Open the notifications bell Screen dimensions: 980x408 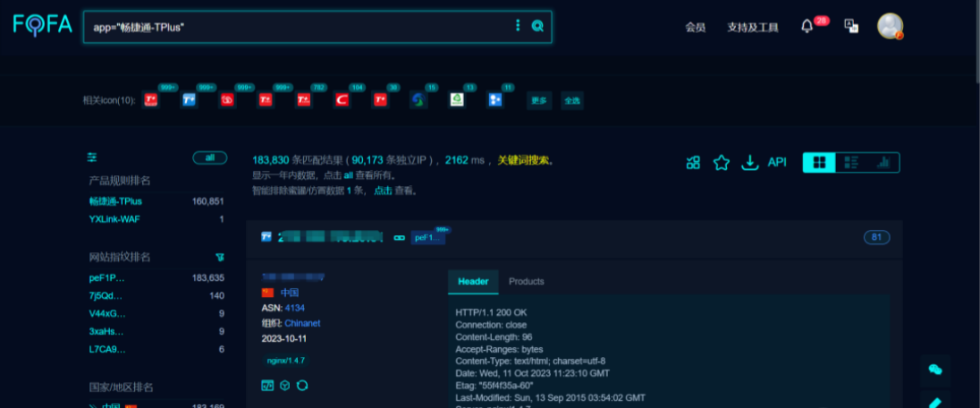(x=807, y=26)
